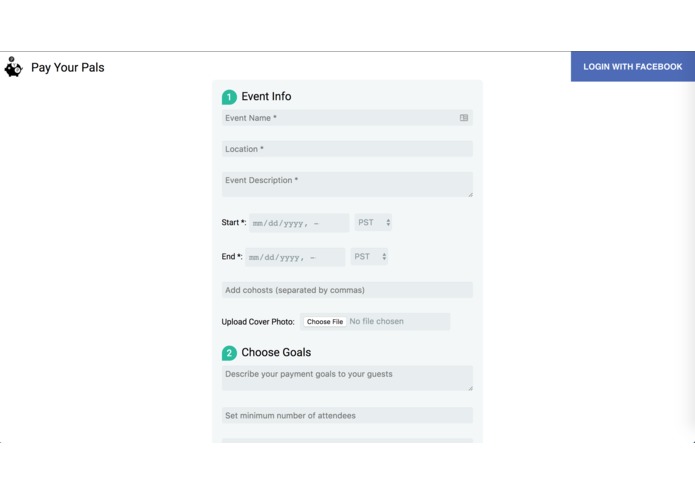Click the Add cohosts input field
Viewport: 695px width, 494px height.
tap(347, 290)
